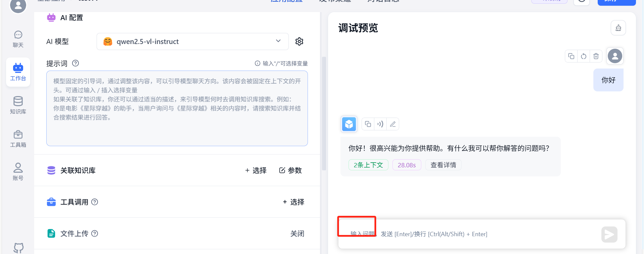Click the 2条上下文 context tag
The width and height of the screenshot is (644, 254).
tap(368, 165)
